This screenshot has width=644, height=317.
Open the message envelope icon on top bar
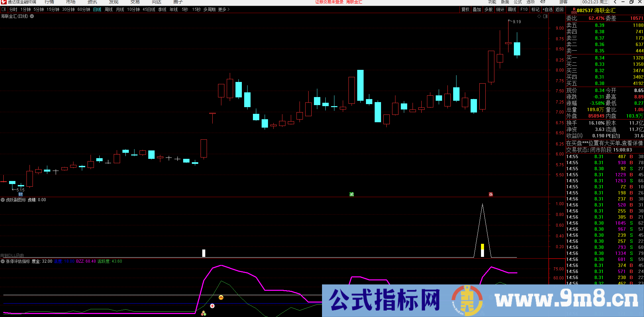542,2
